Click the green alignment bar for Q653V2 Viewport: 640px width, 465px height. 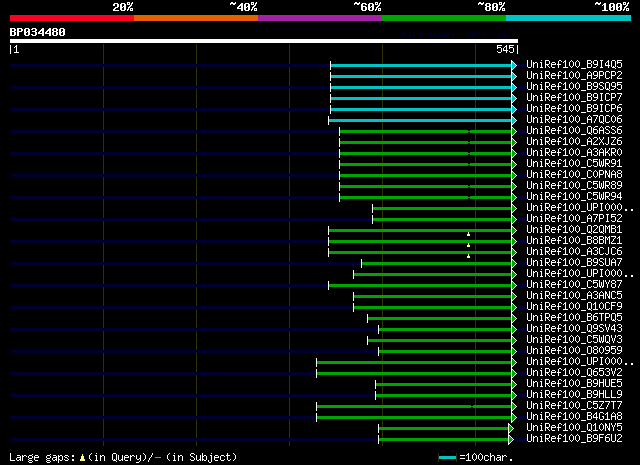click(414, 374)
